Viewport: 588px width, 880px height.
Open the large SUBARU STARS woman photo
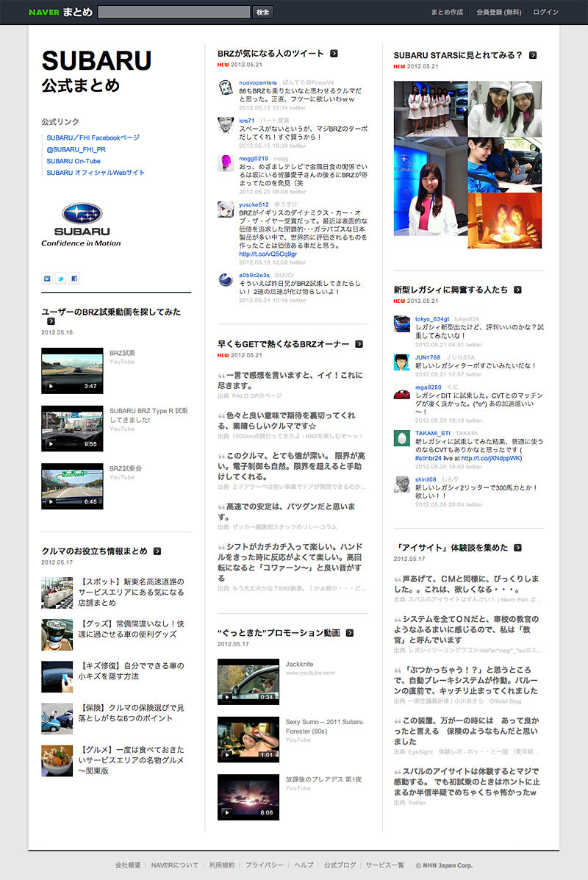point(430,193)
